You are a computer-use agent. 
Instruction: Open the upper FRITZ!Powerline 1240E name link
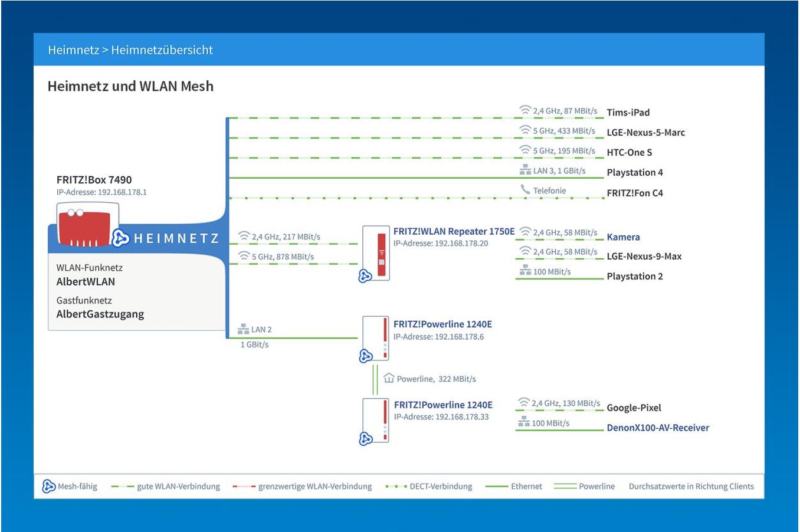pyautogui.click(x=442, y=324)
